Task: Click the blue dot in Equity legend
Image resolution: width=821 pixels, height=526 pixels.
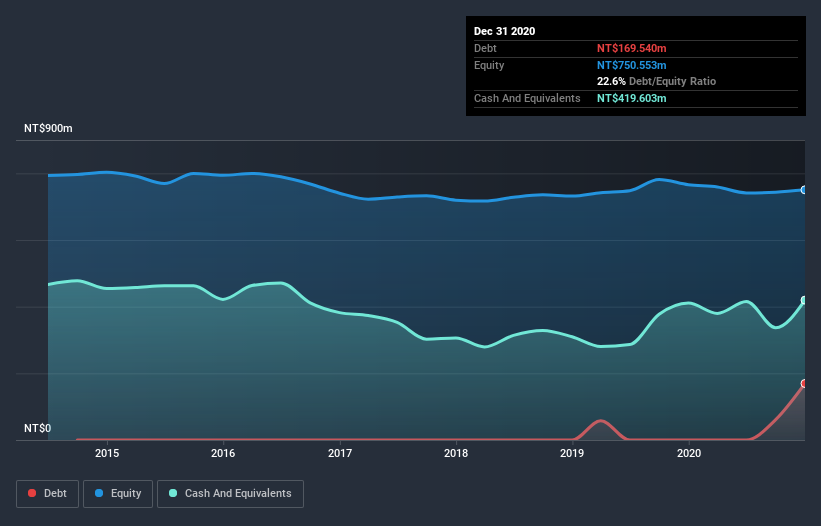Action: tap(100, 493)
